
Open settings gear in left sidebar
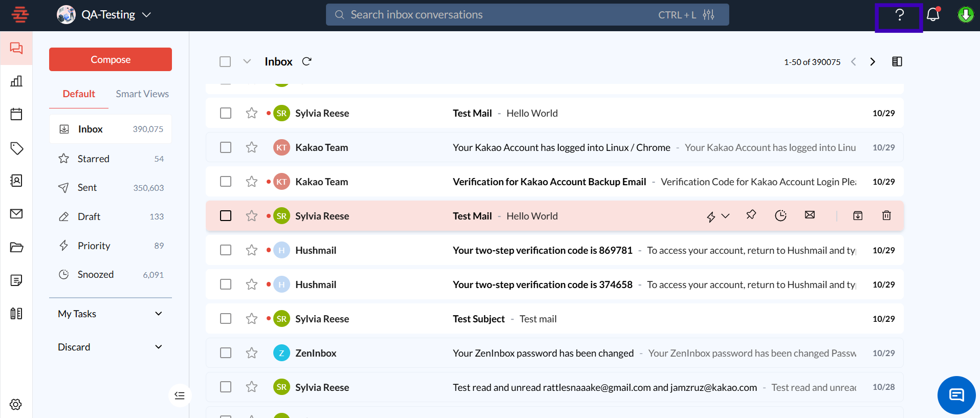click(16, 404)
